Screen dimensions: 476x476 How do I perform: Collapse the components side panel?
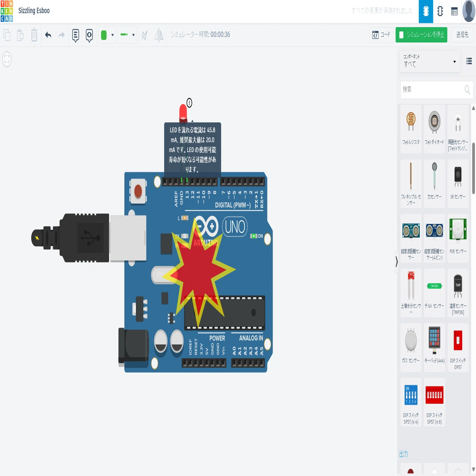point(396,262)
